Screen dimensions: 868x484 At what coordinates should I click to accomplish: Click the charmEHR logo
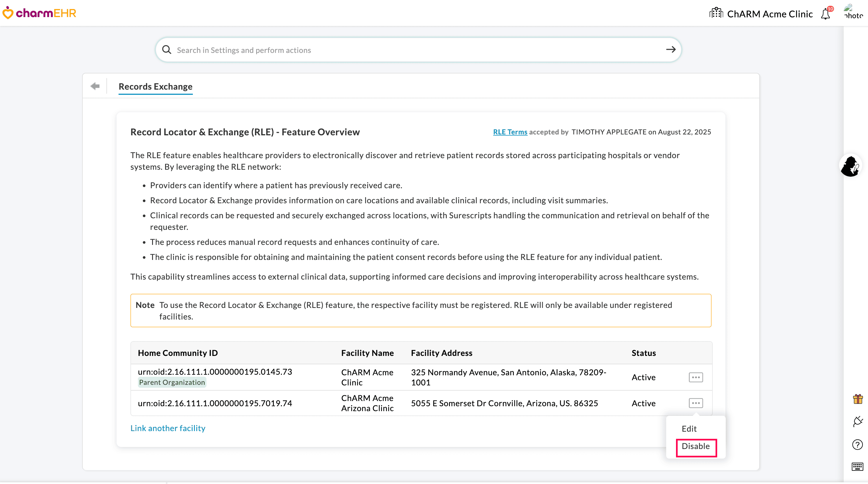pyautogui.click(x=39, y=13)
